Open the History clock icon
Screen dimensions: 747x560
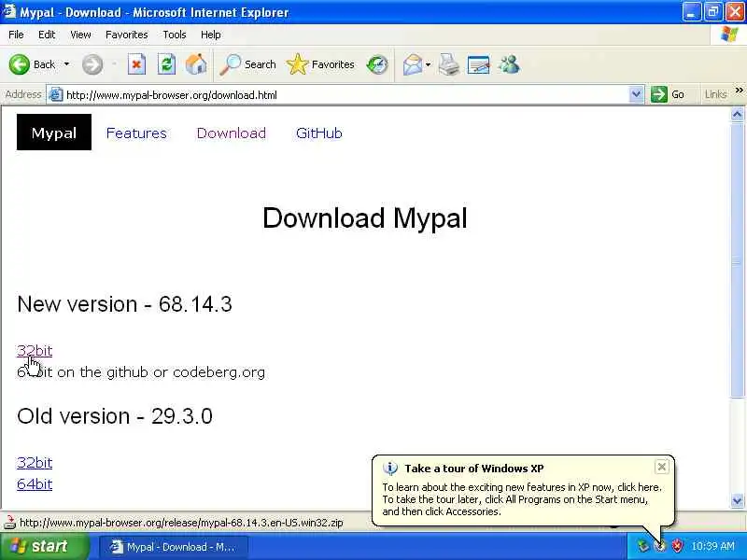click(x=377, y=64)
